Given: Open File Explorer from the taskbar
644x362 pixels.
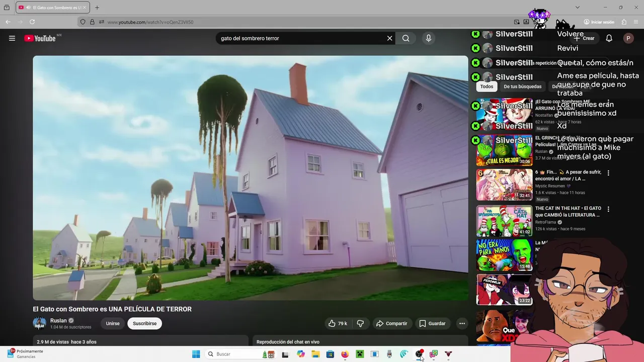Looking at the screenshot, I should [315, 354].
